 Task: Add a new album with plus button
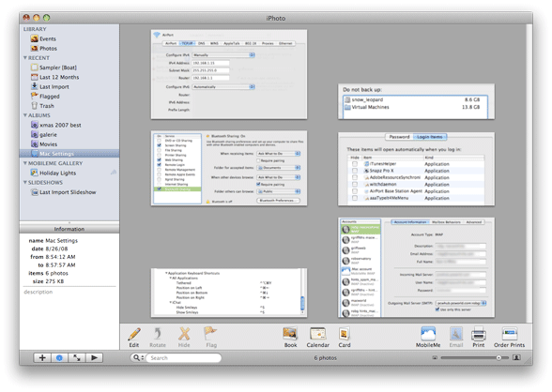point(42,357)
